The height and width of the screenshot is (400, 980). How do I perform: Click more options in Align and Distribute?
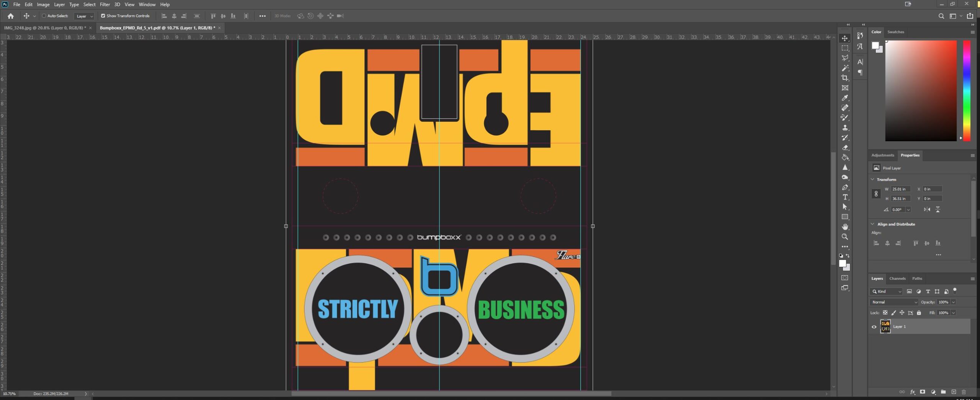click(938, 255)
